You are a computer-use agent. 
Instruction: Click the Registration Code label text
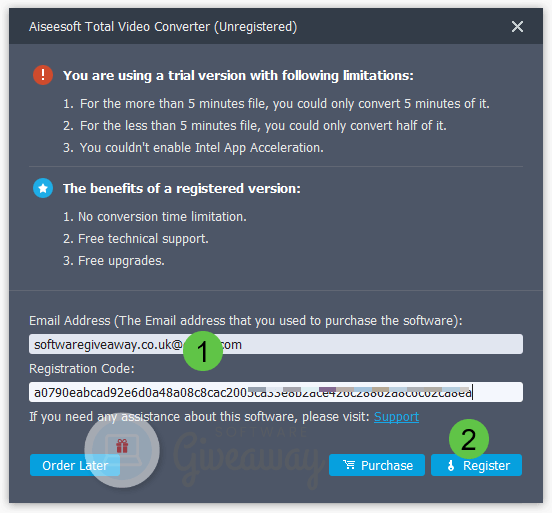click(x=82, y=369)
